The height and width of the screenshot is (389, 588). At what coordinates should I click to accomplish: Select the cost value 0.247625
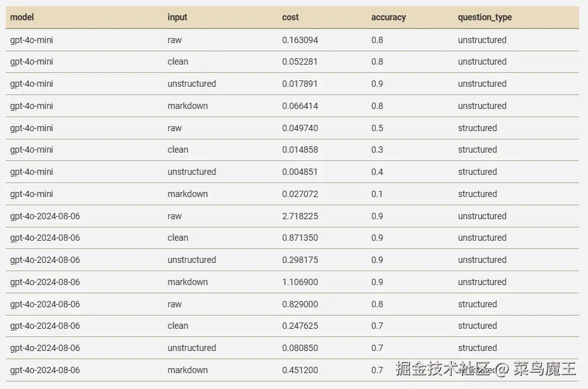(x=300, y=326)
